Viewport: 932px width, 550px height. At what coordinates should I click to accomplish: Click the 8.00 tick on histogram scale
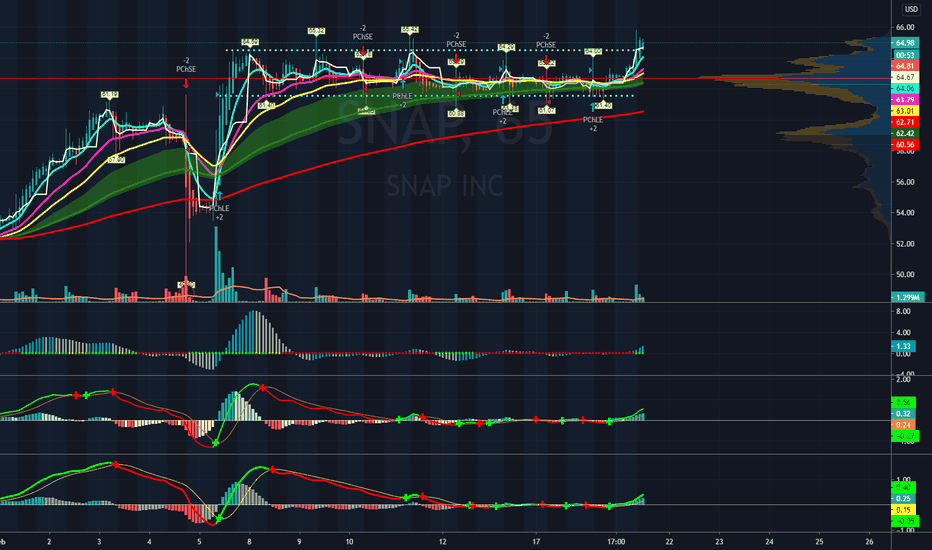(903, 312)
